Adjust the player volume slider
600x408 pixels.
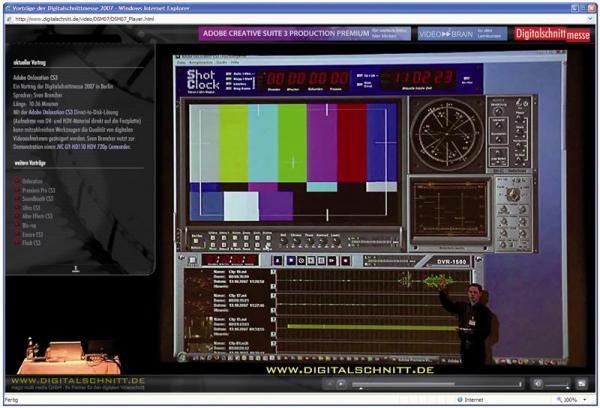pos(556,384)
